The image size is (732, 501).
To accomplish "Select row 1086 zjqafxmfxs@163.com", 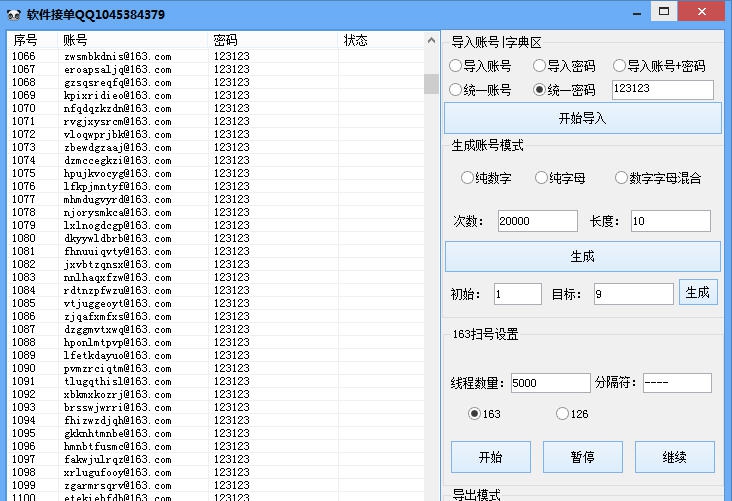I will click(216, 317).
